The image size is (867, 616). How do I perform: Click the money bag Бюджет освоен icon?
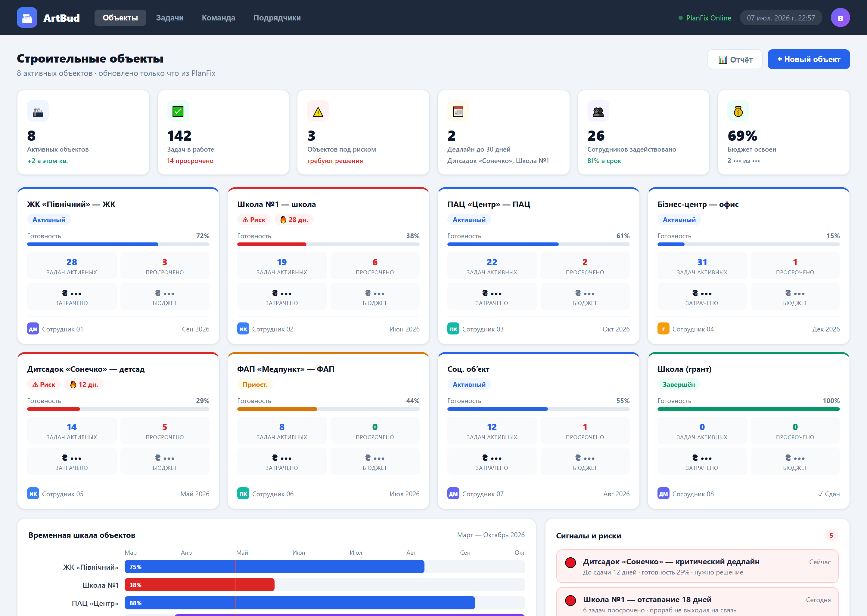pyautogui.click(x=738, y=111)
